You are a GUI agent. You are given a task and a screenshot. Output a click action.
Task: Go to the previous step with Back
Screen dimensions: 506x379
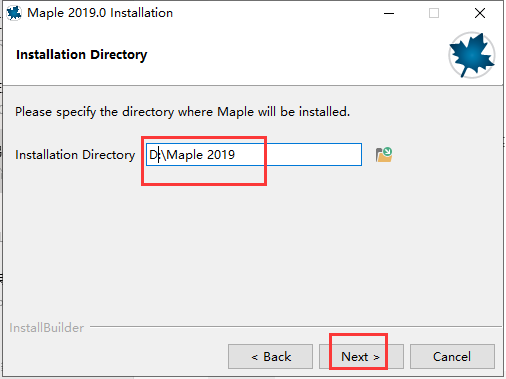pos(270,357)
